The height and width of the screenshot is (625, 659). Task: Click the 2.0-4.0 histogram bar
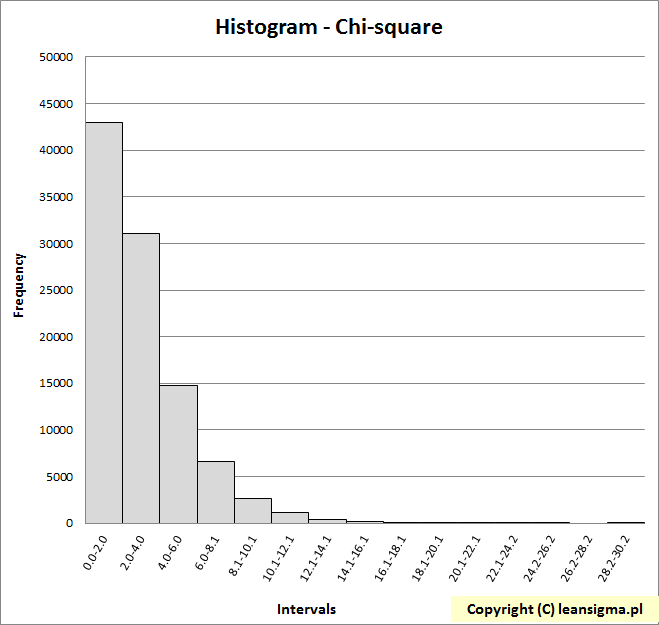click(141, 378)
